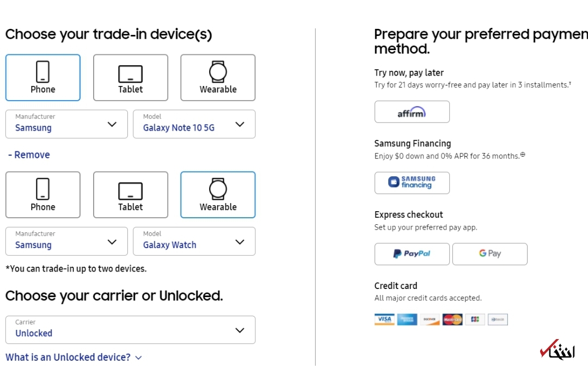Click the Remove link for the trade-in device
This screenshot has width=588, height=369.
29,155
